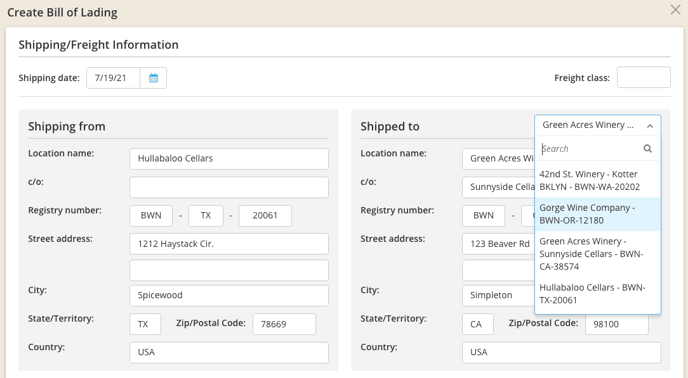688x378 pixels.
Task: Edit Shipping from location name Hullabaloo Cellars
Action: pos(229,158)
